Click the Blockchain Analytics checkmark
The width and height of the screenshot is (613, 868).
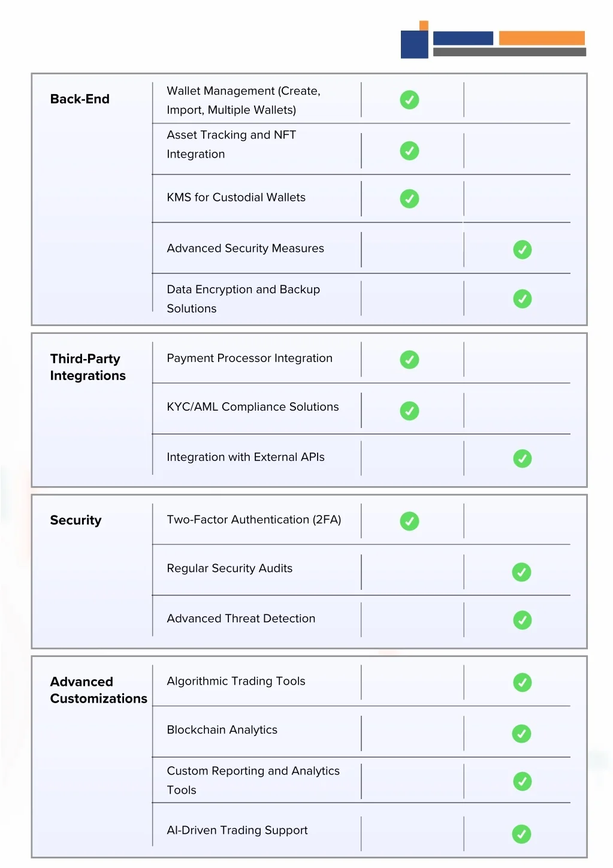(x=521, y=733)
